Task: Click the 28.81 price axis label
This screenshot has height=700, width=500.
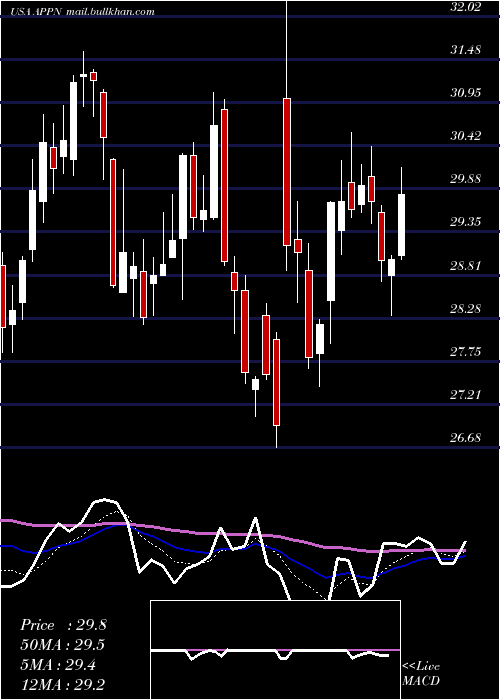Action: tap(466, 266)
